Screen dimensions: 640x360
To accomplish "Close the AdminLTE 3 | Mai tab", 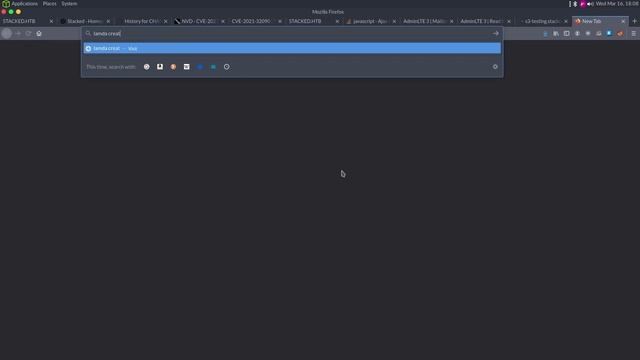I will (x=451, y=21).
